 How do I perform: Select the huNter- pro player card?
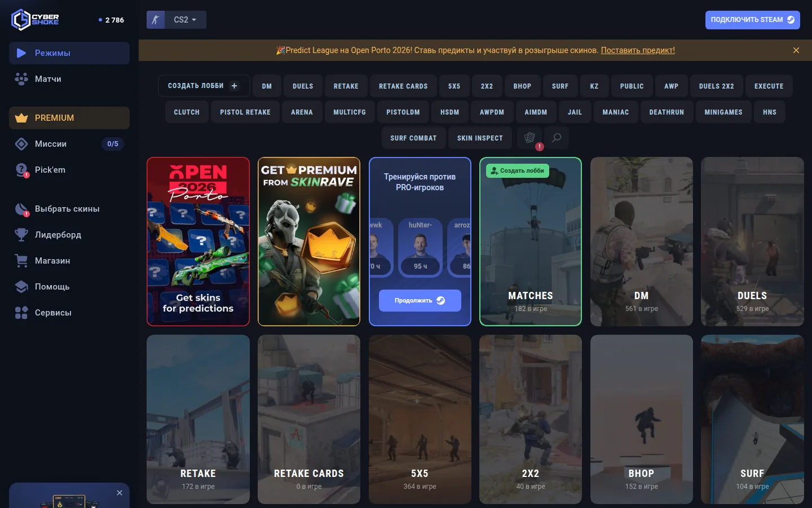click(x=420, y=247)
